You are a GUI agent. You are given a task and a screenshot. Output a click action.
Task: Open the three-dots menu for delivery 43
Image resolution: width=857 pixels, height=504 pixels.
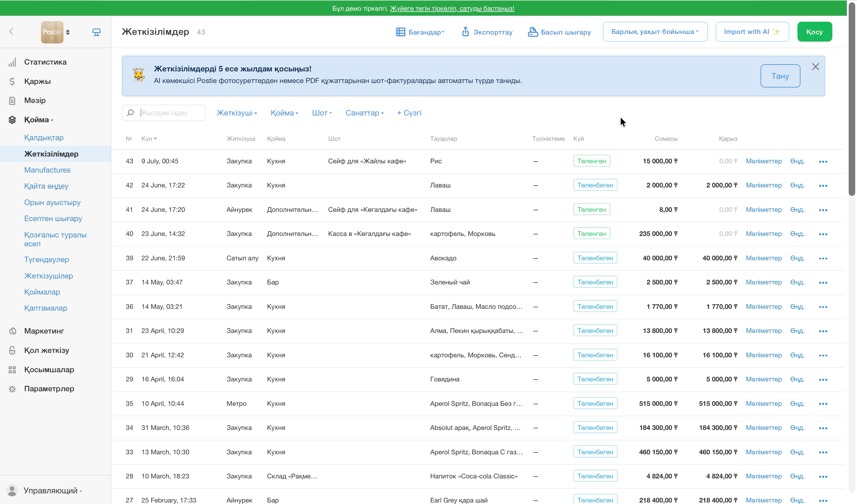pos(823,162)
